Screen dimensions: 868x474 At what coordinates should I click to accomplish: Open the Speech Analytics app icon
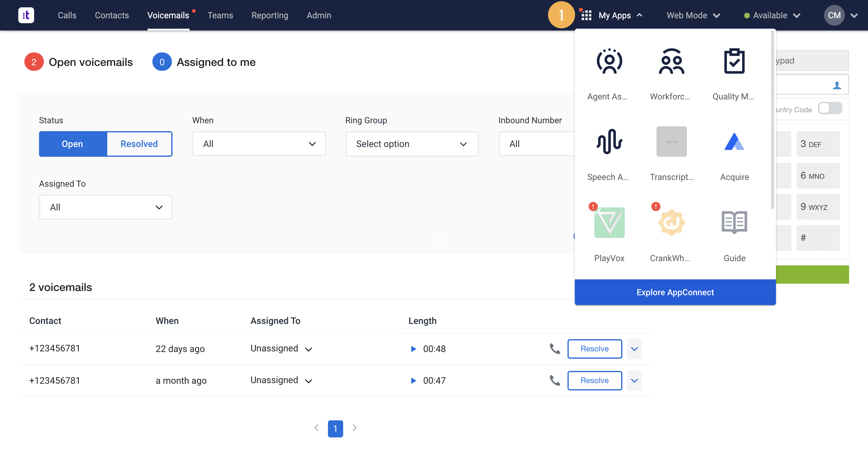pos(609,142)
